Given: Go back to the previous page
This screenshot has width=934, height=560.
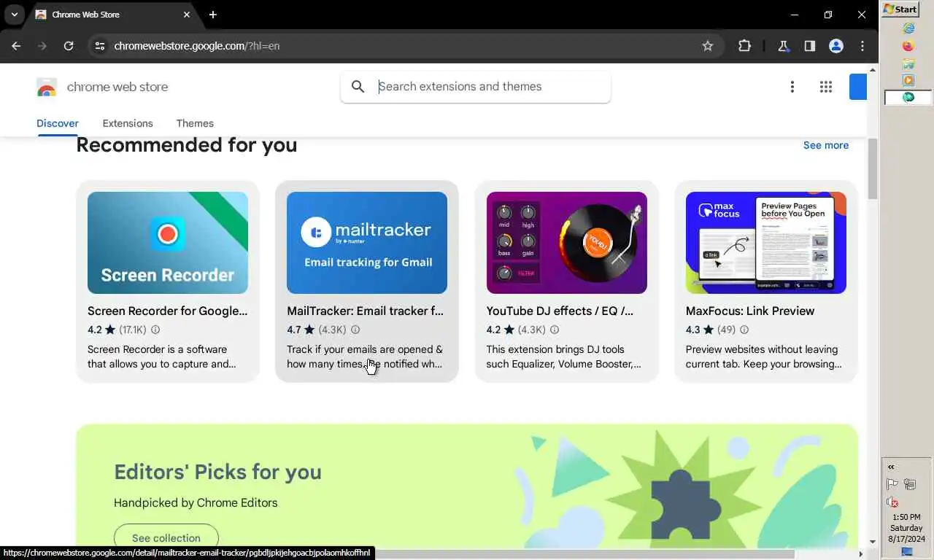Looking at the screenshot, I should pos(16,46).
